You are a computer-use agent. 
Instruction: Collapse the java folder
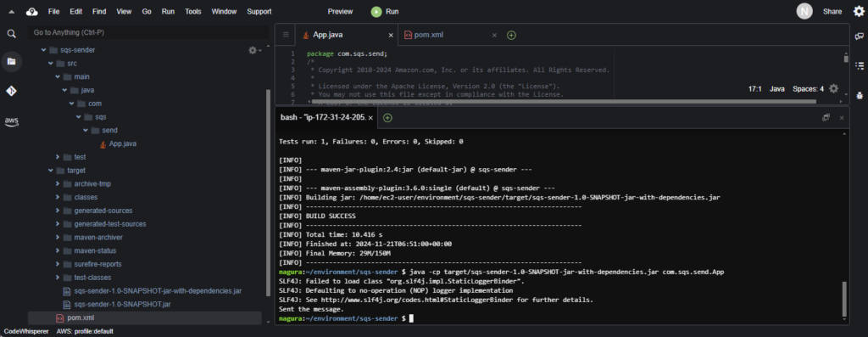(64, 90)
